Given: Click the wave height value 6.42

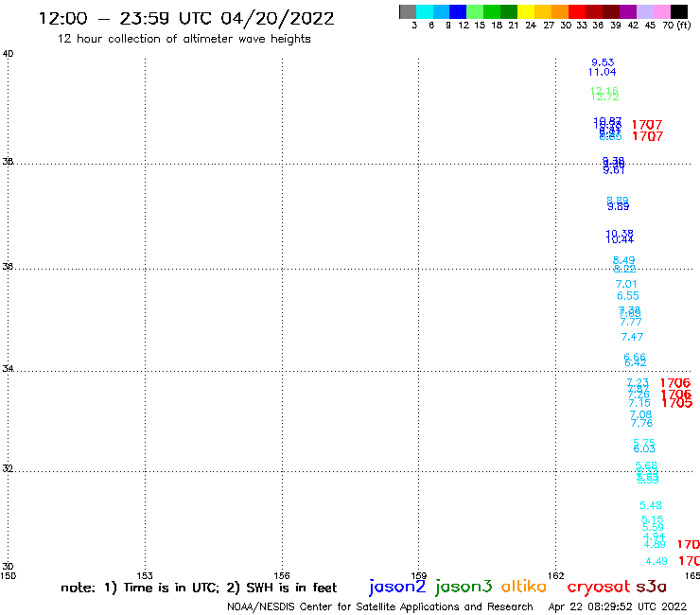Looking at the screenshot, I should [636, 363].
